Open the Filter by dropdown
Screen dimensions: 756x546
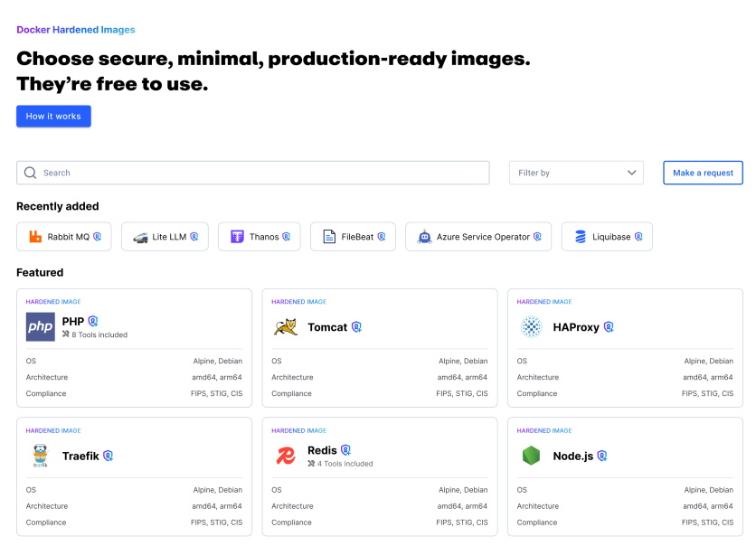(575, 173)
